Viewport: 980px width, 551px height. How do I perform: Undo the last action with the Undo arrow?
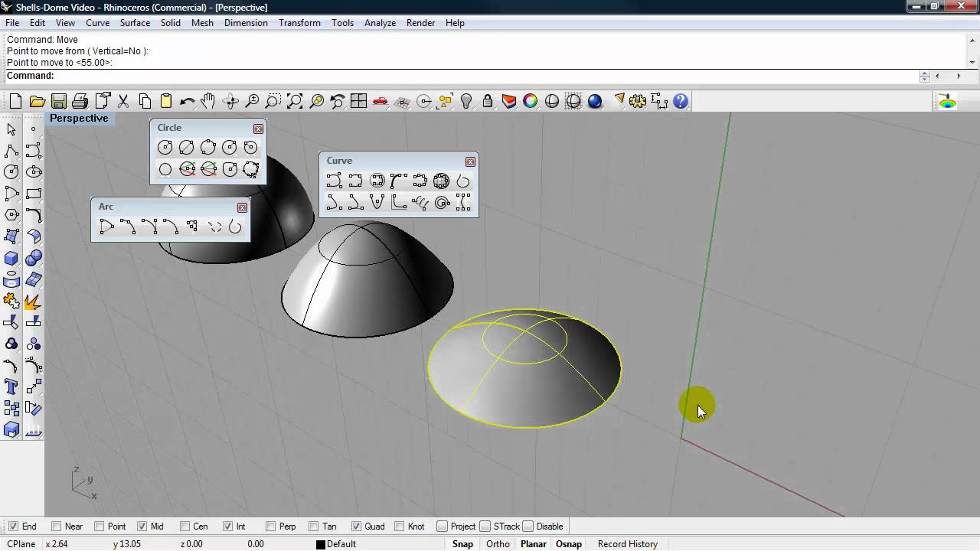[187, 101]
